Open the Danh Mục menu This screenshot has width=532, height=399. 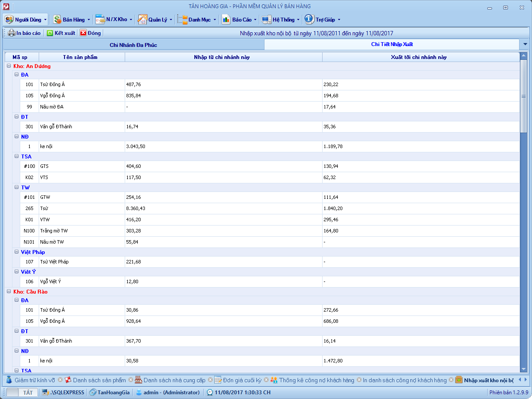200,19
